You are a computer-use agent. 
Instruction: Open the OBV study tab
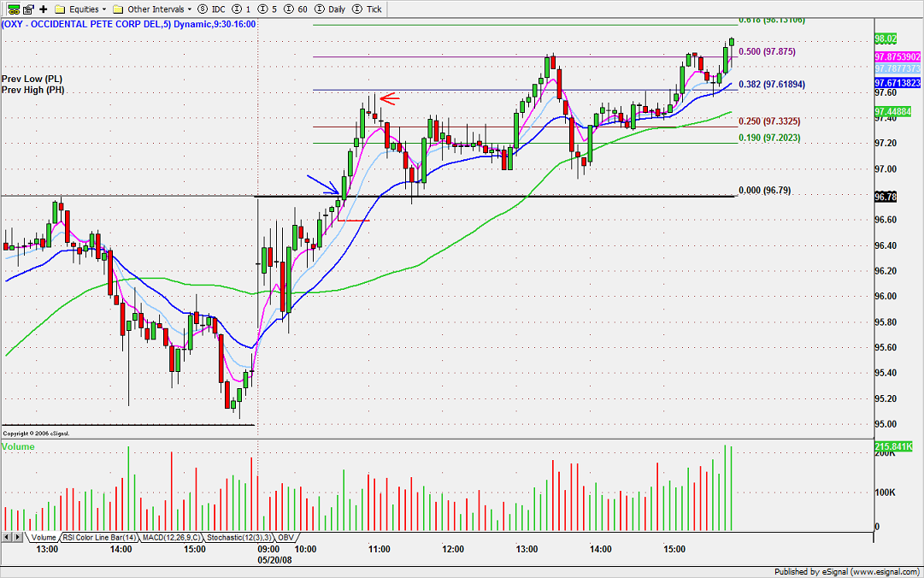(285, 537)
